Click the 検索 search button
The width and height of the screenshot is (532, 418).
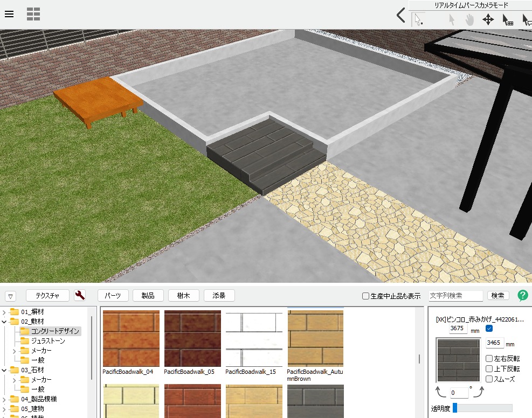pos(498,296)
